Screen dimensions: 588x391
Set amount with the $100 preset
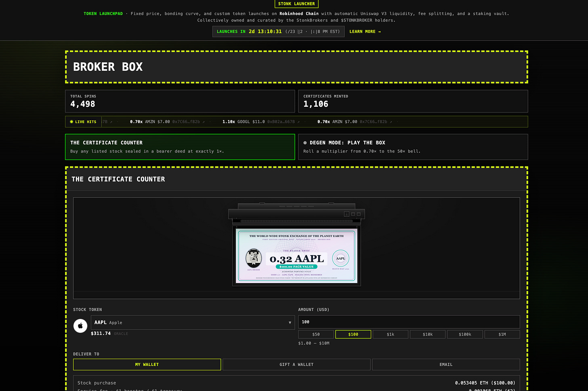[353, 334]
